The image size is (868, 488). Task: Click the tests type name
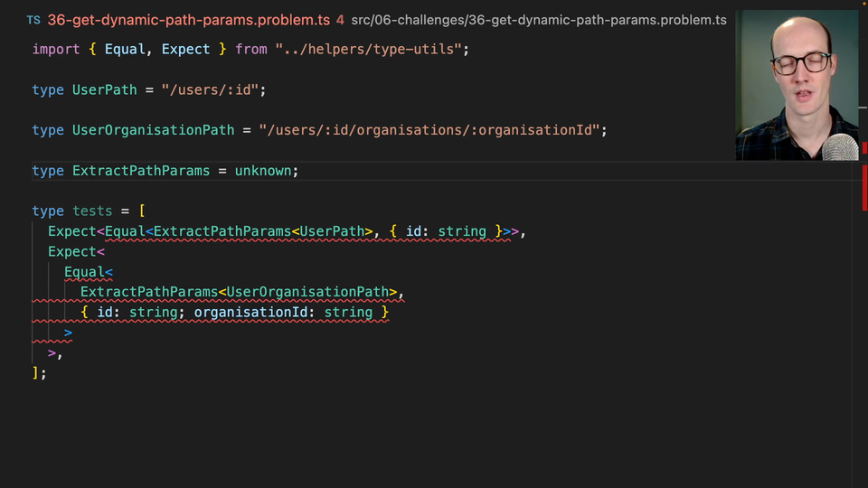click(x=92, y=211)
